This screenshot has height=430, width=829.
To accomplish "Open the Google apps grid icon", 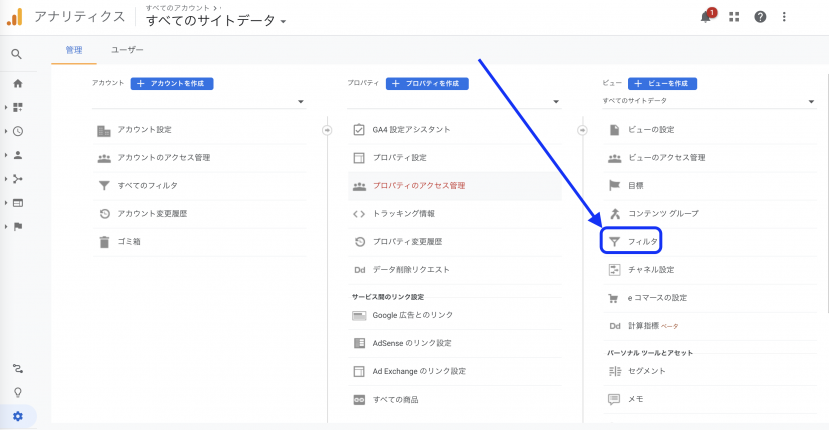I will click(x=735, y=17).
